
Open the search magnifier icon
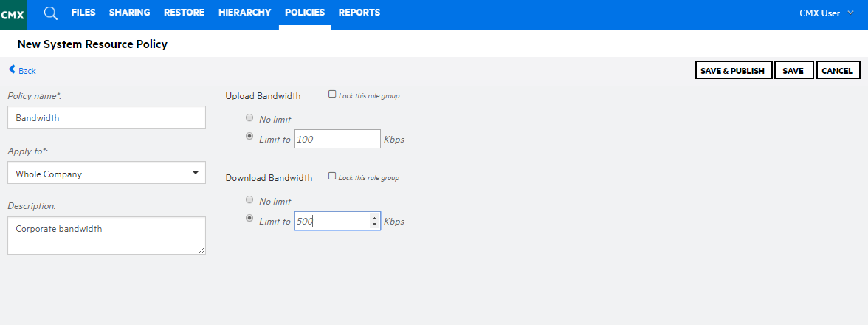[51, 13]
